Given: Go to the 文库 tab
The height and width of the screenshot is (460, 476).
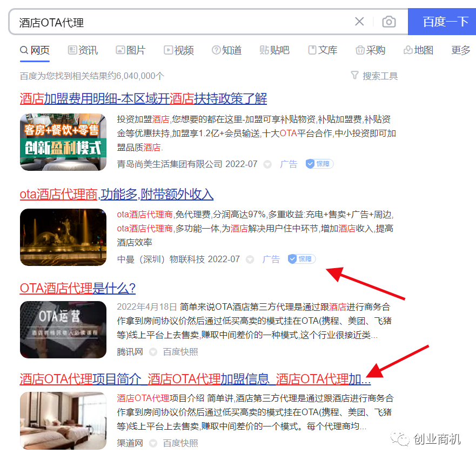Looking at the screenshot, I should click(x=323, y=50).
